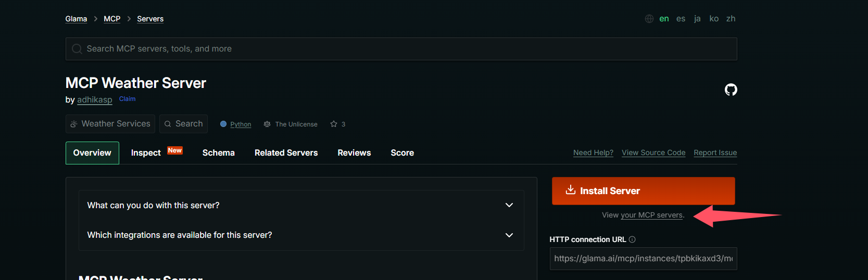Click the Claim link
The height and width of the screenshot is (280, 868).
127,99
